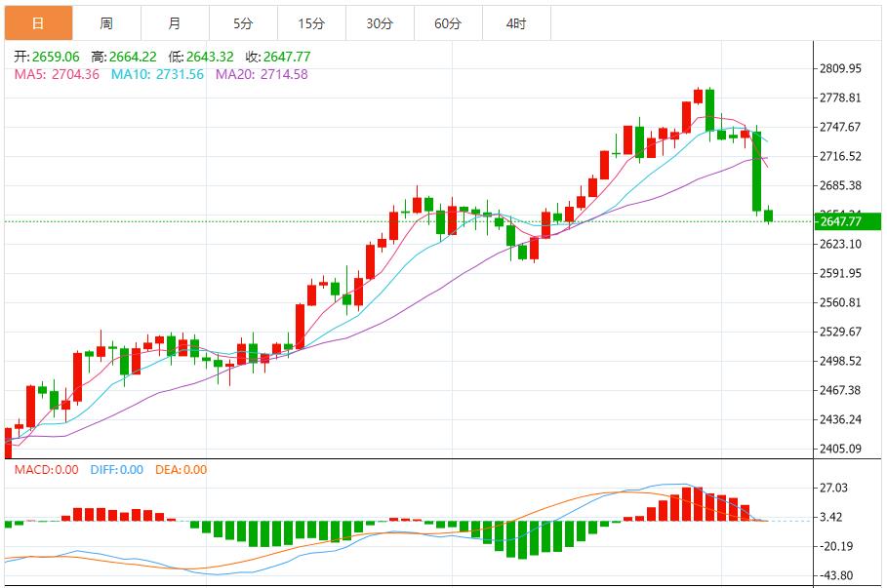Click the DIFF:0.00 indicator label
Image resolution: width=887 pixels, height=588 pixels.
(x=117, y=470)
